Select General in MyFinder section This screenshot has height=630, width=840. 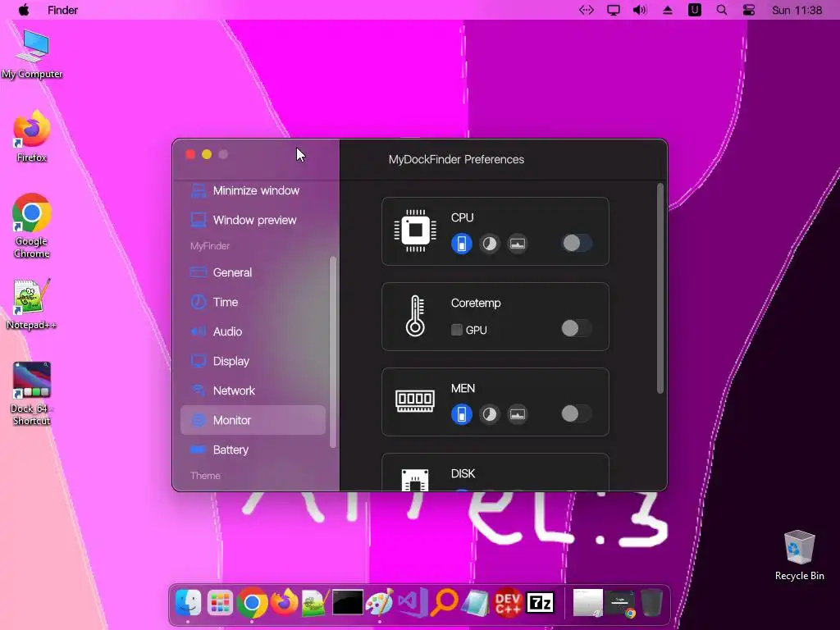(x=253, y=272)
